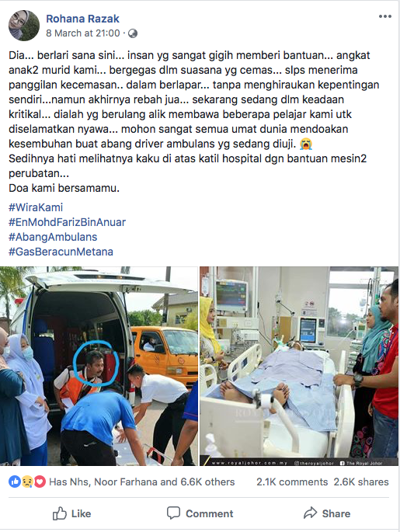
Task: Click the speech bubble Comment icon
Action: (173, 513)
